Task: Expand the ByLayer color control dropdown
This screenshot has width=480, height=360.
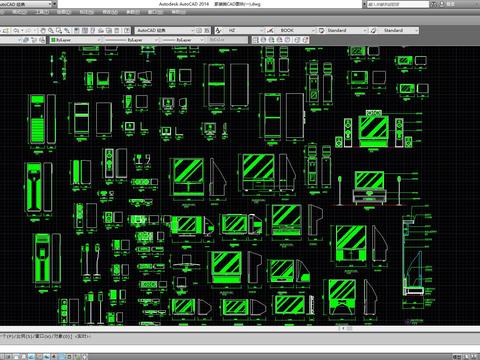Action: 75,40
